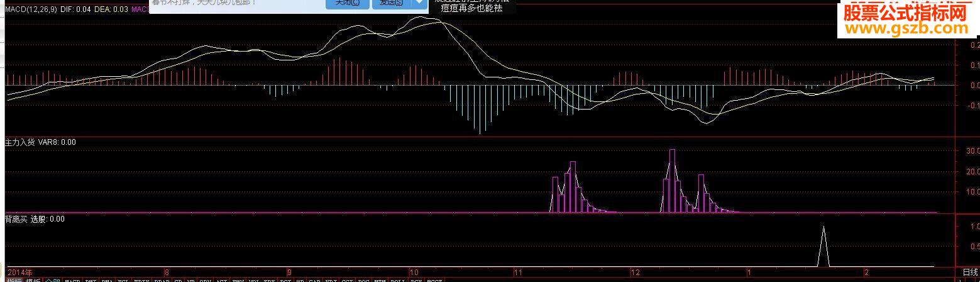Click the 发送(S) send button

[x=391, y=3]
